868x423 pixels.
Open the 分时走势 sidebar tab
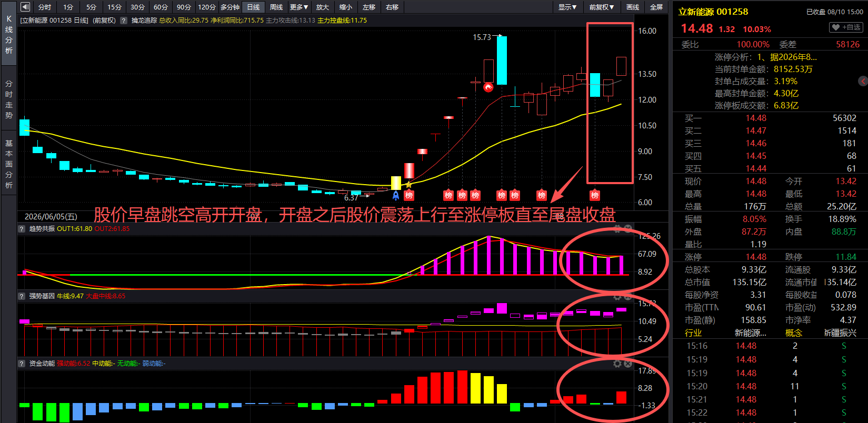(x=9, y=99)
